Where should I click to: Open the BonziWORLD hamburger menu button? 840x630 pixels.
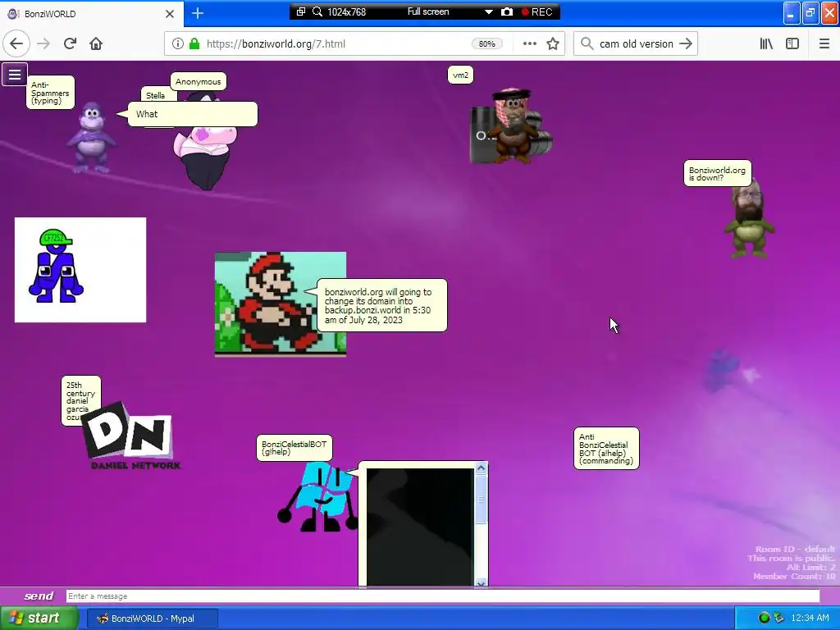[x=15, y=75]
